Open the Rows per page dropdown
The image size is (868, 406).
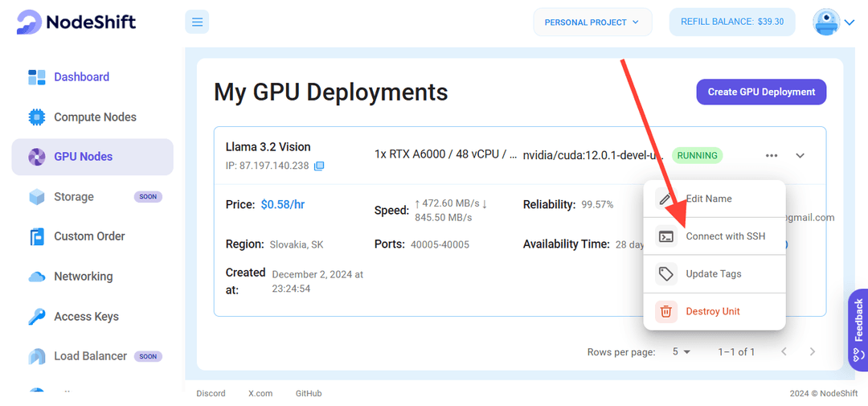pyautogui.click(x=682, y=351)
